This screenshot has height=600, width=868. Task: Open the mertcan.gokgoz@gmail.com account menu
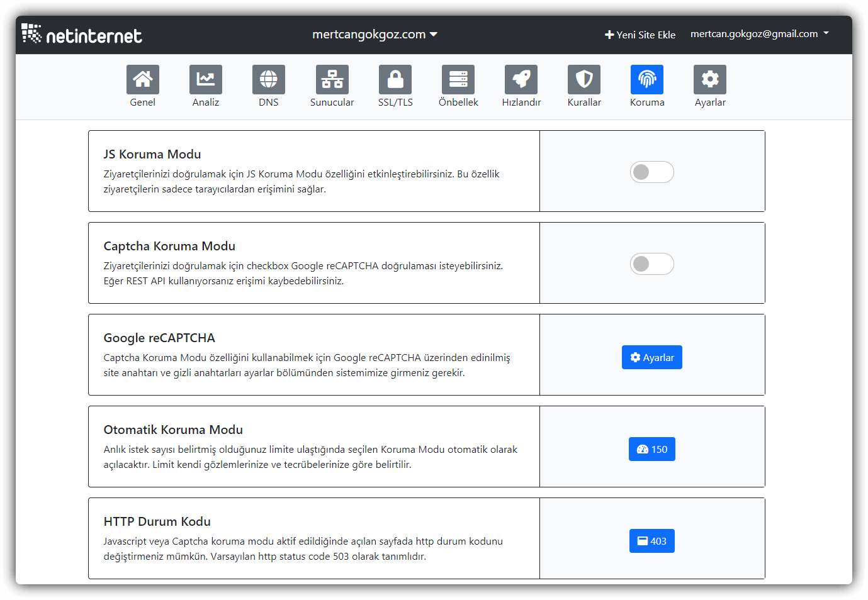click(x=760, y=34)
